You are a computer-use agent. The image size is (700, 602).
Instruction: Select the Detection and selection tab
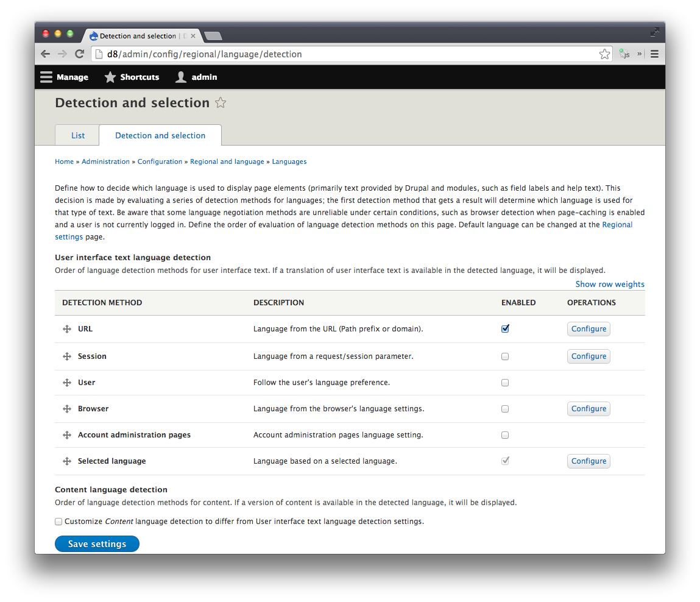[x=160, y=135]
